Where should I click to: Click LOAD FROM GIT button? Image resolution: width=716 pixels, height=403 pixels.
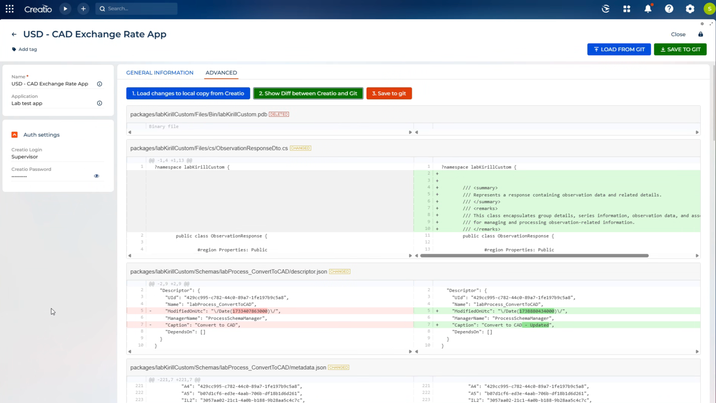pos(619,49)
